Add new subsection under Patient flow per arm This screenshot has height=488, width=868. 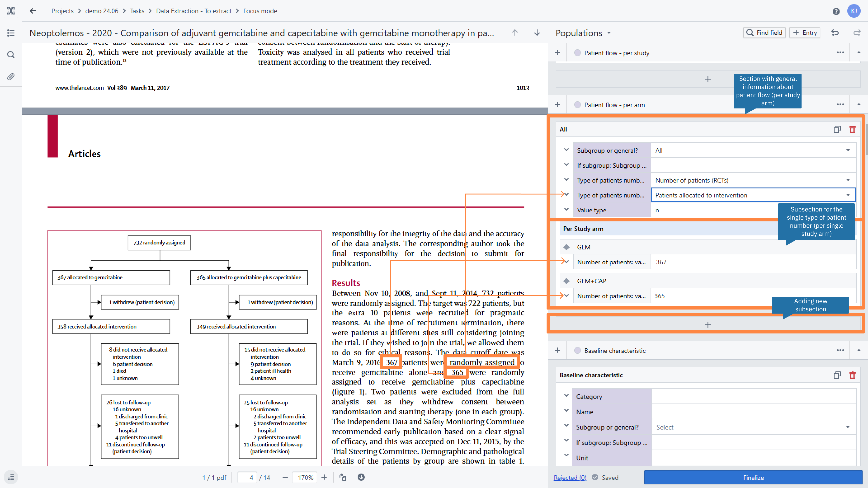(x=708, y=325)
